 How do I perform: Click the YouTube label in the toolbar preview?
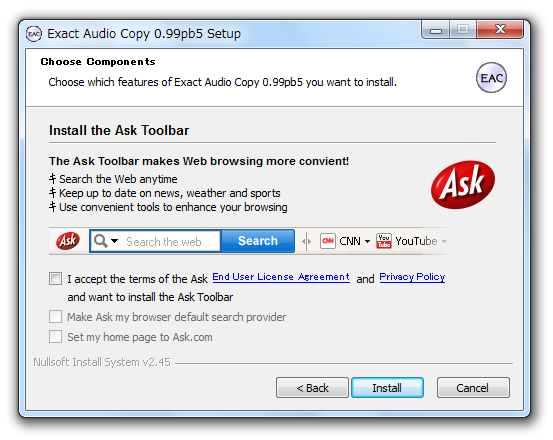pyautogui.click(x=416, y=242)
